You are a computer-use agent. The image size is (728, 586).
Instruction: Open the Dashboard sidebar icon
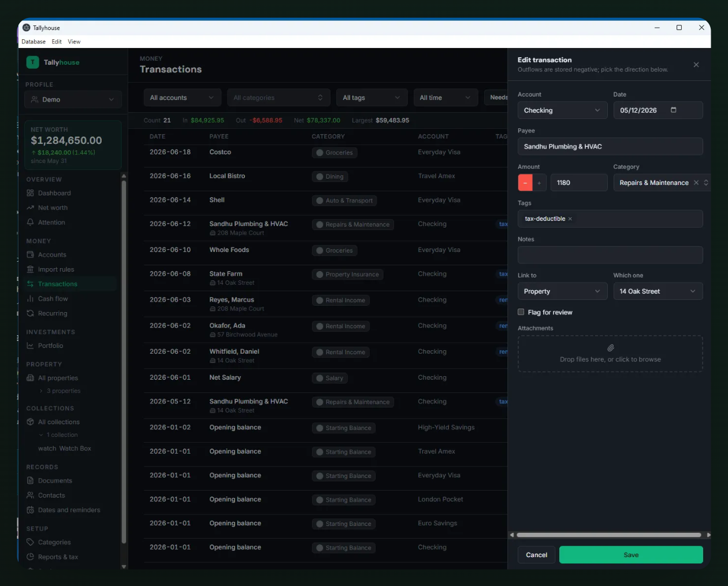(x=30, y=193)
